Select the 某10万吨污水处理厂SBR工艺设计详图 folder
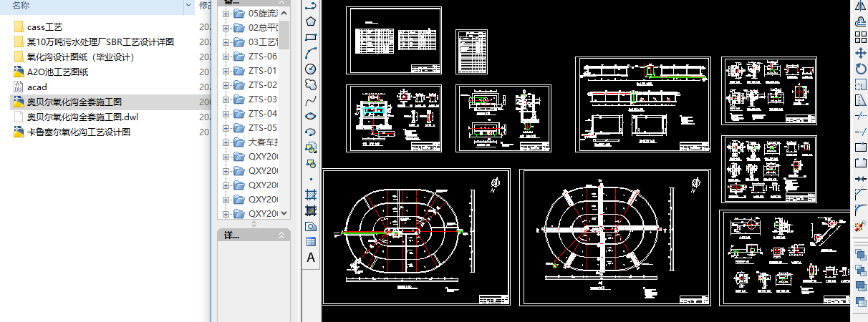This screenshot has width=868, height=322. click(x=100, y=42)
